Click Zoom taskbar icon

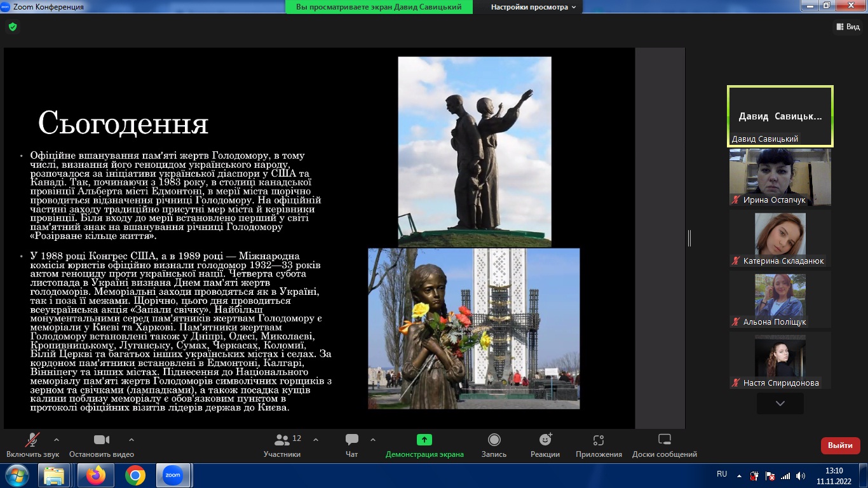click(173, 475)
